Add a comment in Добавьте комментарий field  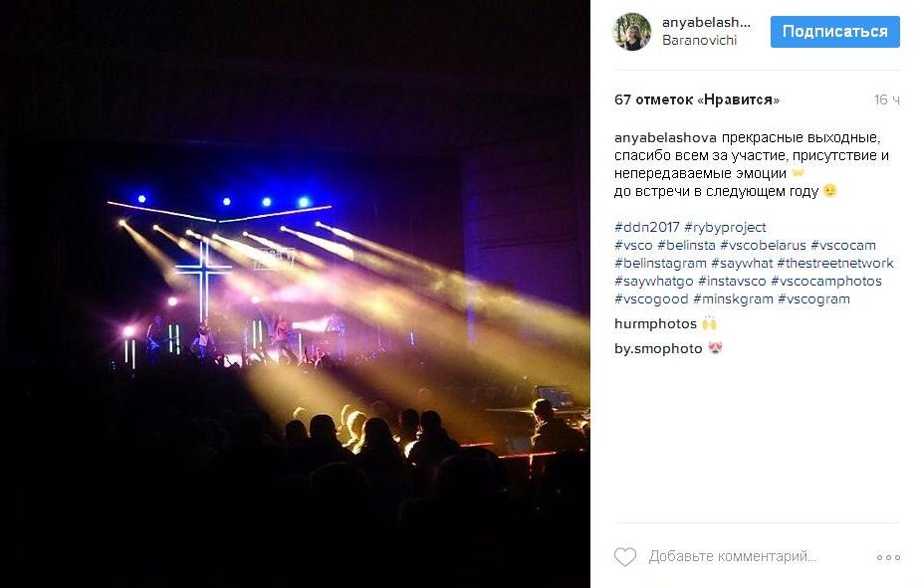[733, 556]
